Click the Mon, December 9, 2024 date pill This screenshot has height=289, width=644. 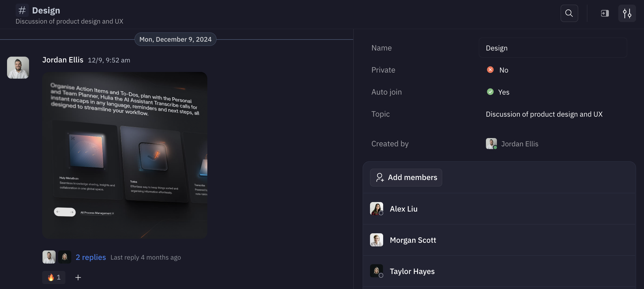(x=176, y=39)
